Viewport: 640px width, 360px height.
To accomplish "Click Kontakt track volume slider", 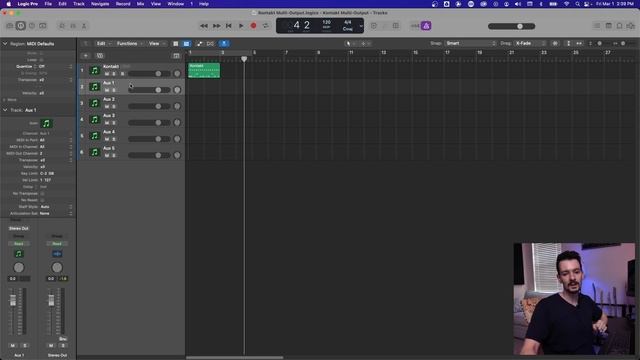I will [x=149, y=73].
